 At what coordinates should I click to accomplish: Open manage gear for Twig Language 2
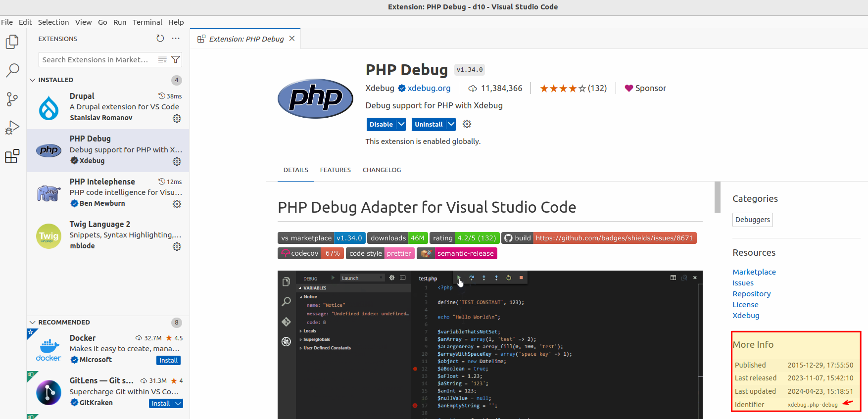coord(177,246)
